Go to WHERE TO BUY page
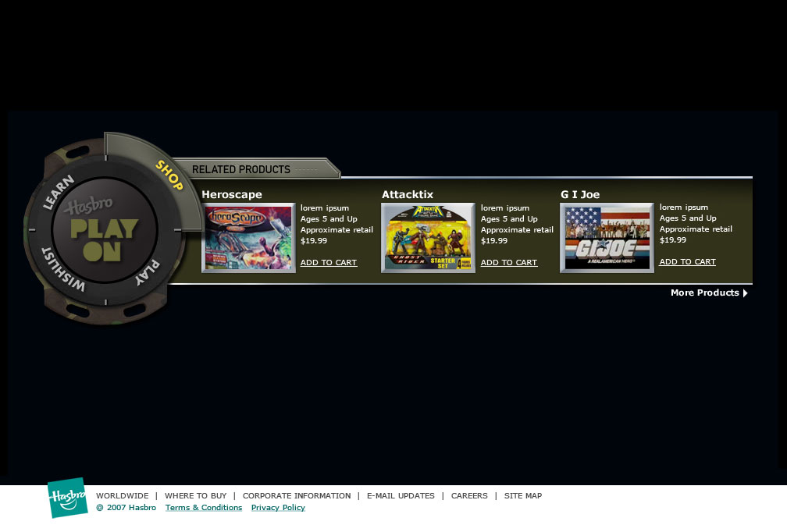Screen dimensions: 787x532 pyautogui.click(x=195, y=496)
